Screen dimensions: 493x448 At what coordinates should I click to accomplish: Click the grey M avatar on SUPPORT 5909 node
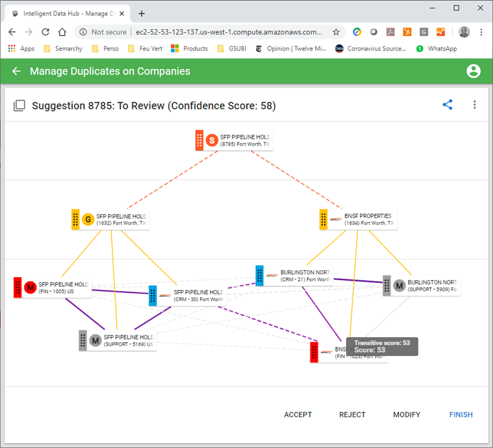point(399,286)
